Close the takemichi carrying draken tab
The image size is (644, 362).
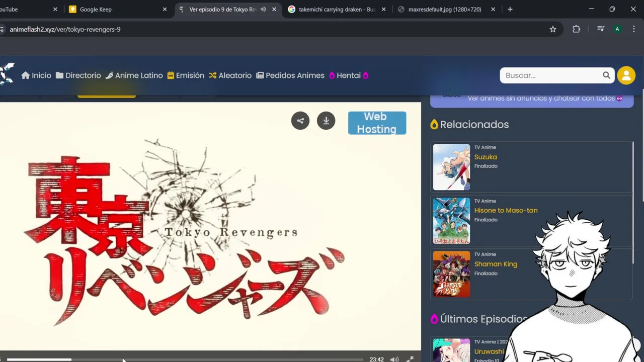pos(384,9)
